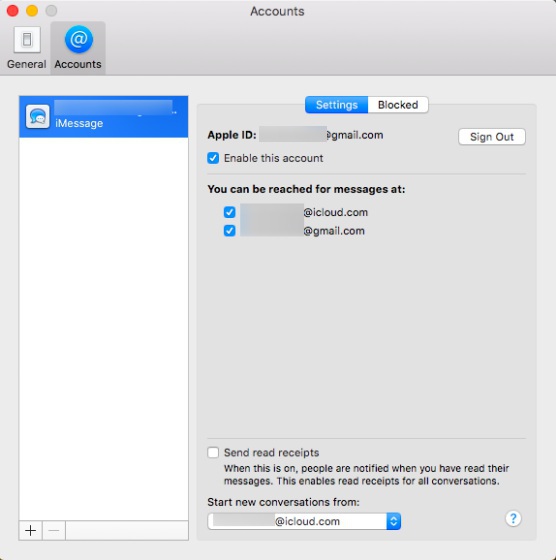Toggle Enable this account checkbox
This screenshot has width=556, height=560.
click(x=213, y=158)
